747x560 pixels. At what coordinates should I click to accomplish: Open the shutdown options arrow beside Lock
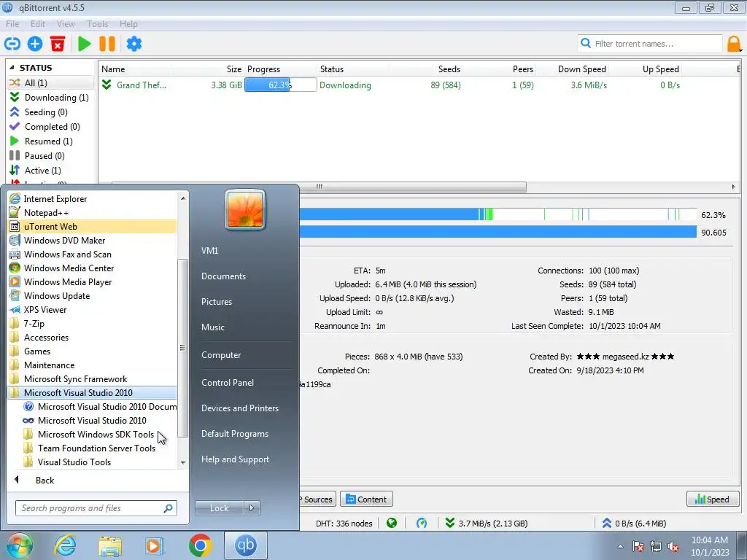[x=252, y=508]
